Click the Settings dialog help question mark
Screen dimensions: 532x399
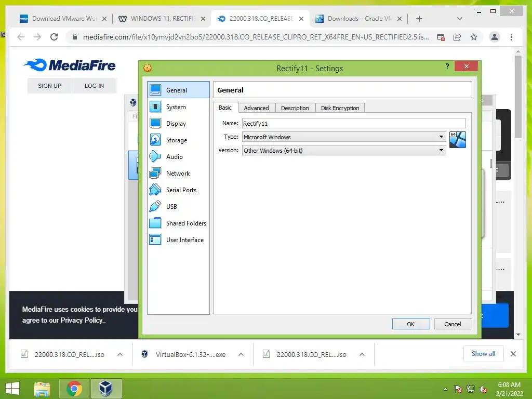(447, 66)
